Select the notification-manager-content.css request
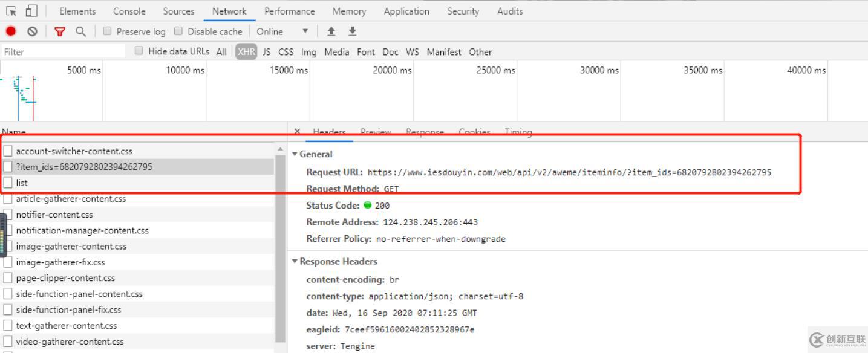The image size is (868, 353). 138,230
